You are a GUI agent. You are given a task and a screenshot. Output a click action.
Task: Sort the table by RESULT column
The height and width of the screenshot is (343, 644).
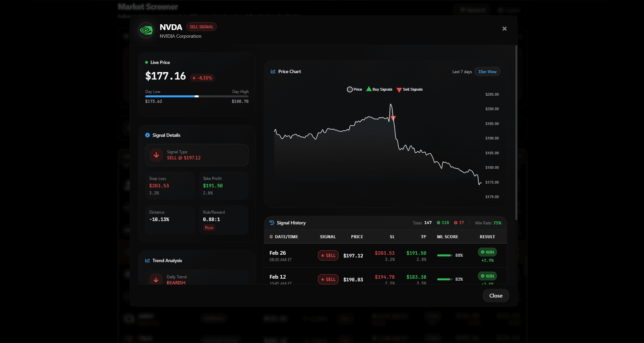coord(487,237)
